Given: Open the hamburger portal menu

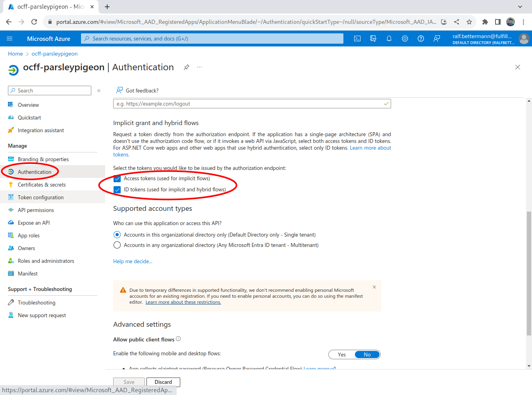Looking at the screenshot, I should click(10, 39).
